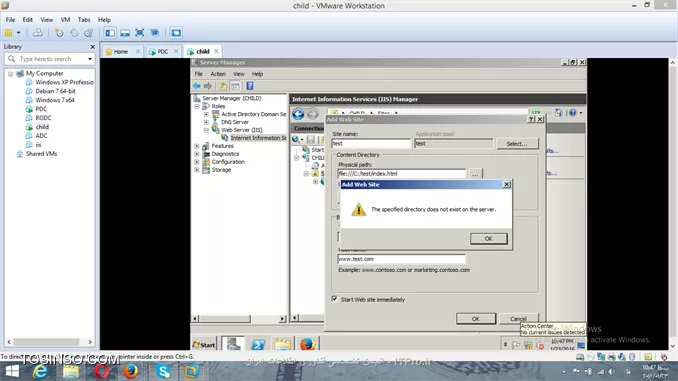This screenshot has width=678, height=381.
Task: Open VMware Edit menu
Action: tap(28, 19)
